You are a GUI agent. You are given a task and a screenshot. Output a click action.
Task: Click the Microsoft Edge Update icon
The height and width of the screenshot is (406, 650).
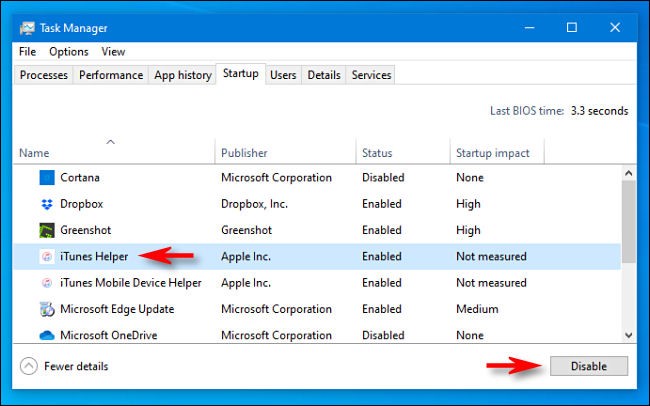[x=47, y=309]
